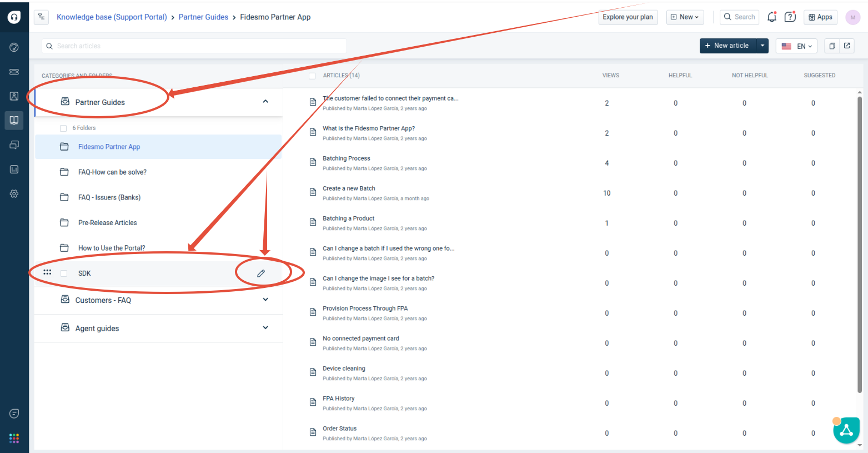Click the document icon for Batching Process
The width and height of the screenshot is (868, 453).
click(313, 162)
